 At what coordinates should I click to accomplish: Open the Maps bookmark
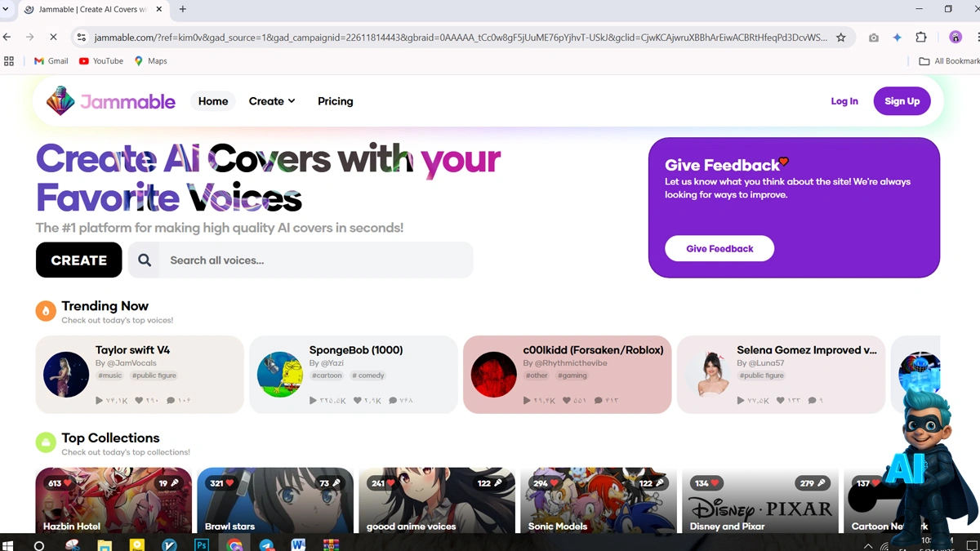point(150,61)
